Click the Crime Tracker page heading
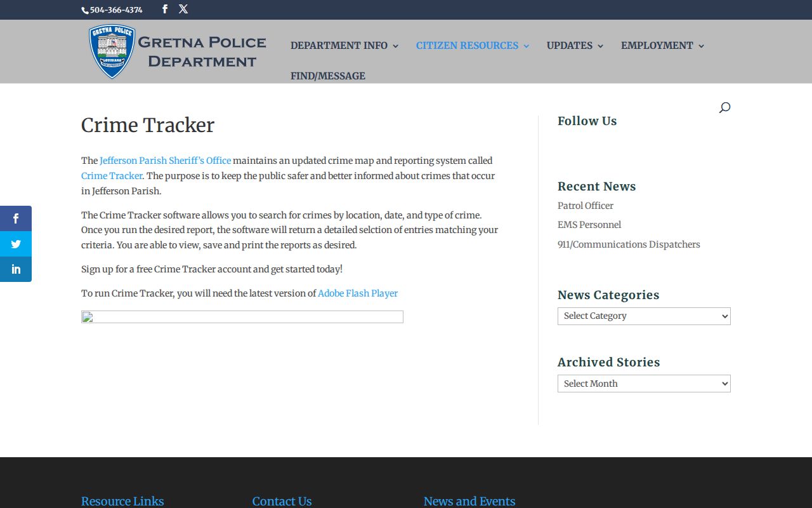This screenshot has width=812, height=508. 148,125
